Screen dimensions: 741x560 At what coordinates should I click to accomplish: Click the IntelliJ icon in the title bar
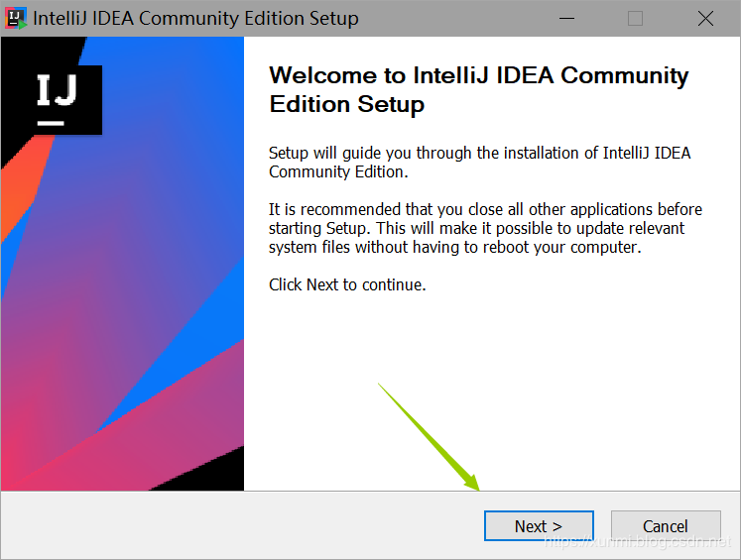pos(16,19)
